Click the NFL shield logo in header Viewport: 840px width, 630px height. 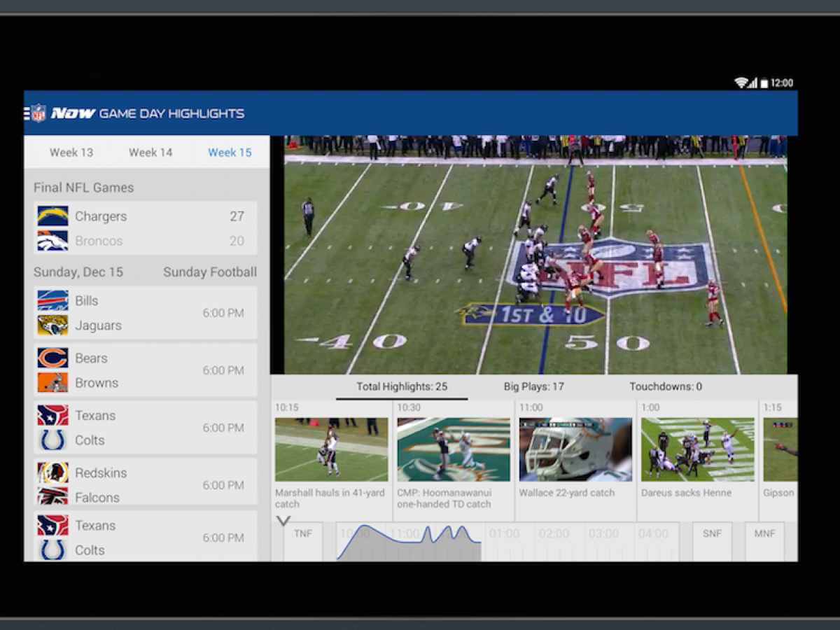(38, 113)
